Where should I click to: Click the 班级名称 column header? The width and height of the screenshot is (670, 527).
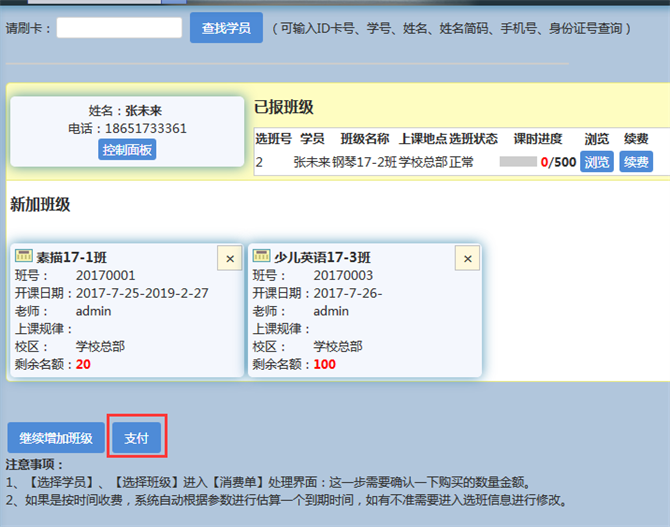pyautogui.click(x=364, y=138)
